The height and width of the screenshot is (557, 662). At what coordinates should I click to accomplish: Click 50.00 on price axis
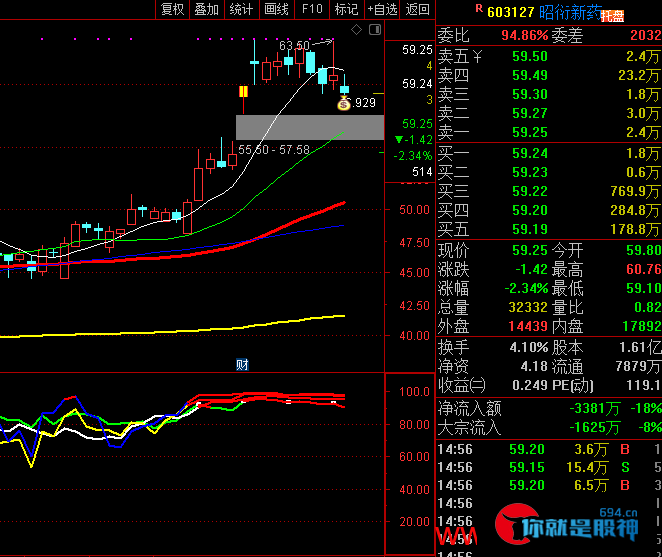pyautogui.click(x=414, y=210)
